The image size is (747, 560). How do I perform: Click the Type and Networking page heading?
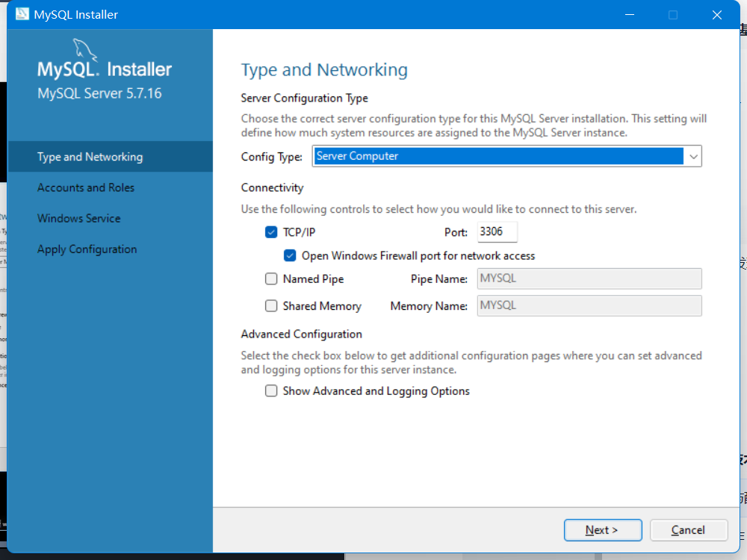point(324,70)
